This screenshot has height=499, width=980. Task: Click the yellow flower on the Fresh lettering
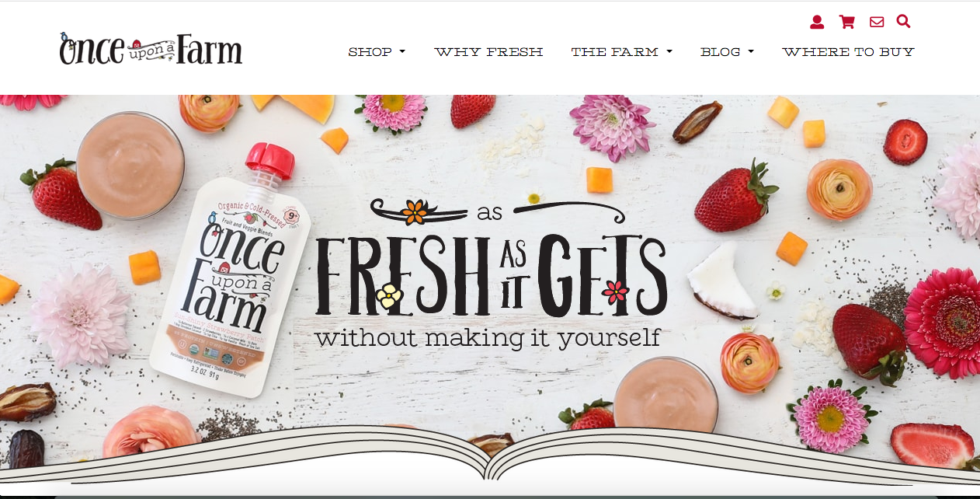389,295
